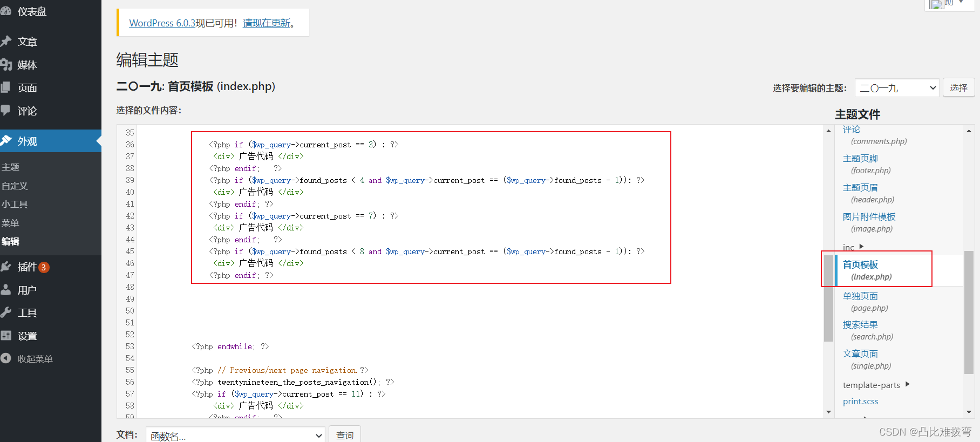The width and height of the screenshot is (980, 442).
Task: Select the 编辑 submenu item
Action: tap(10, 241)
